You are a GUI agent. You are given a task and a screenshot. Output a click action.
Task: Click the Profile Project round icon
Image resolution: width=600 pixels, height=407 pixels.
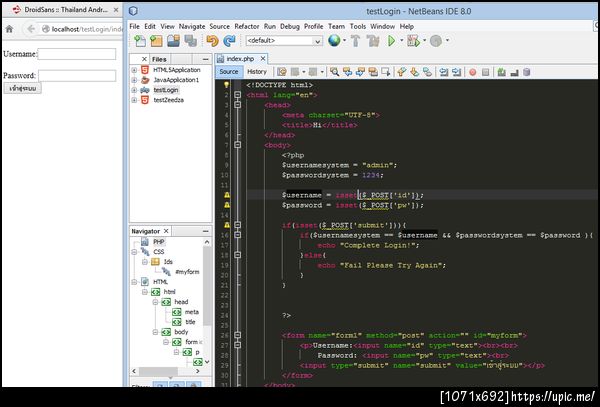[436, 41]
